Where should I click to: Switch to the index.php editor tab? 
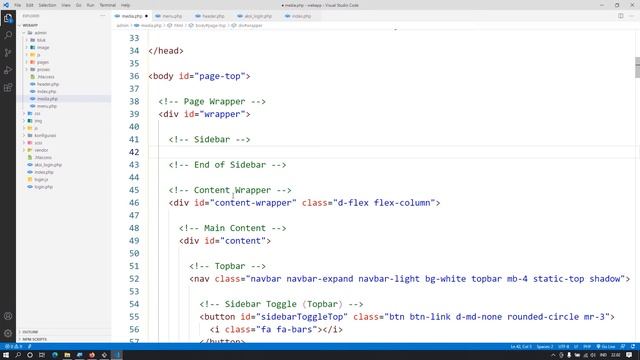pyautogui.click(x=300, y=16)
